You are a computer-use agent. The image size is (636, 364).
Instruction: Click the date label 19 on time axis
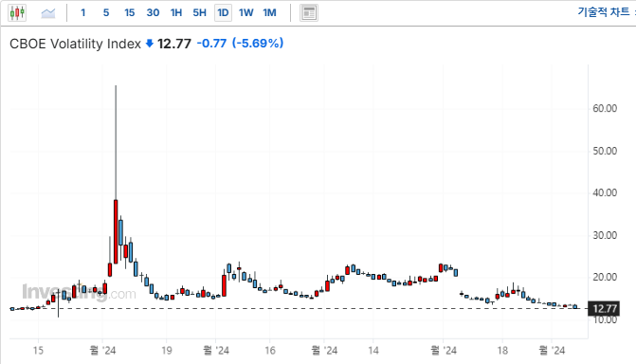coord(167,350)
